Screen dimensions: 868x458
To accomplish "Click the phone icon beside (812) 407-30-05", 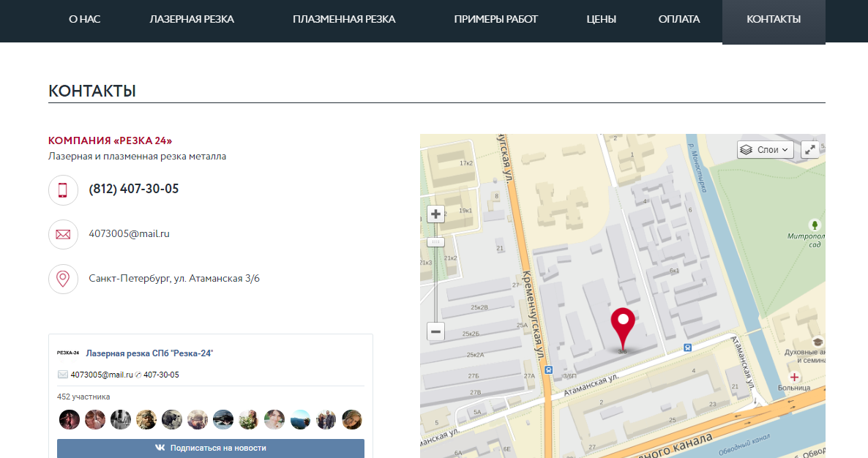I will tap(63, 190).
